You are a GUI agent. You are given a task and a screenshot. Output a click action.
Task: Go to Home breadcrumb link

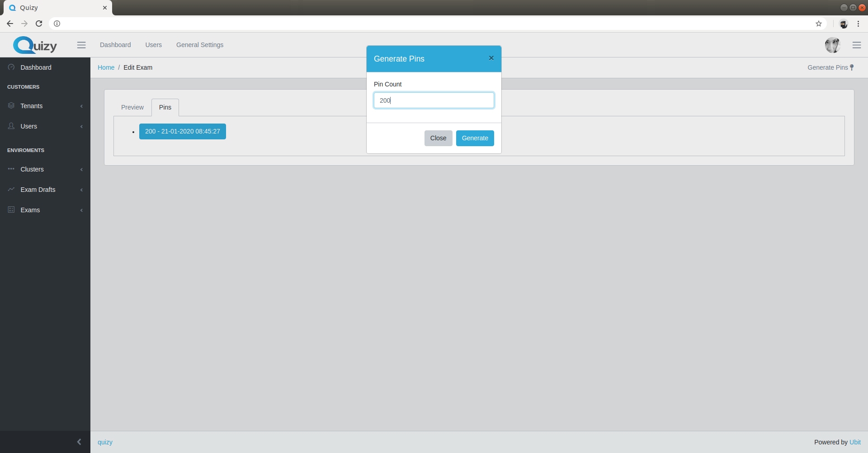point(106,67)
